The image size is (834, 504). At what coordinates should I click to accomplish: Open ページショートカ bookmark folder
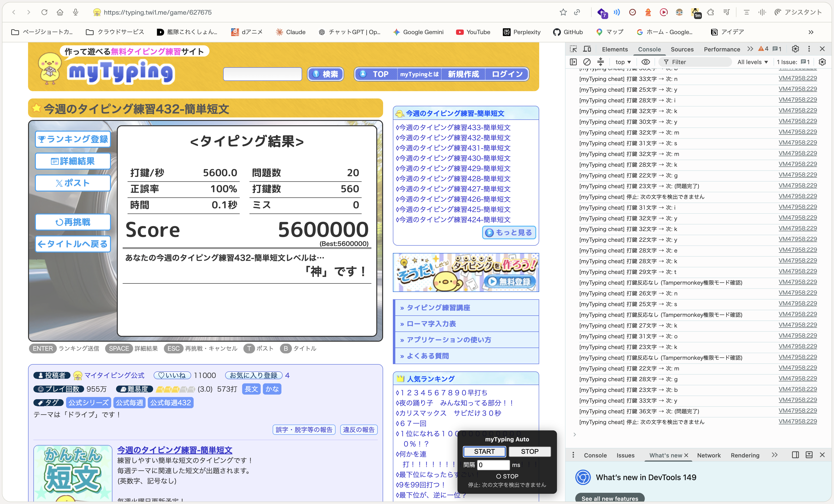pos(42,32)
